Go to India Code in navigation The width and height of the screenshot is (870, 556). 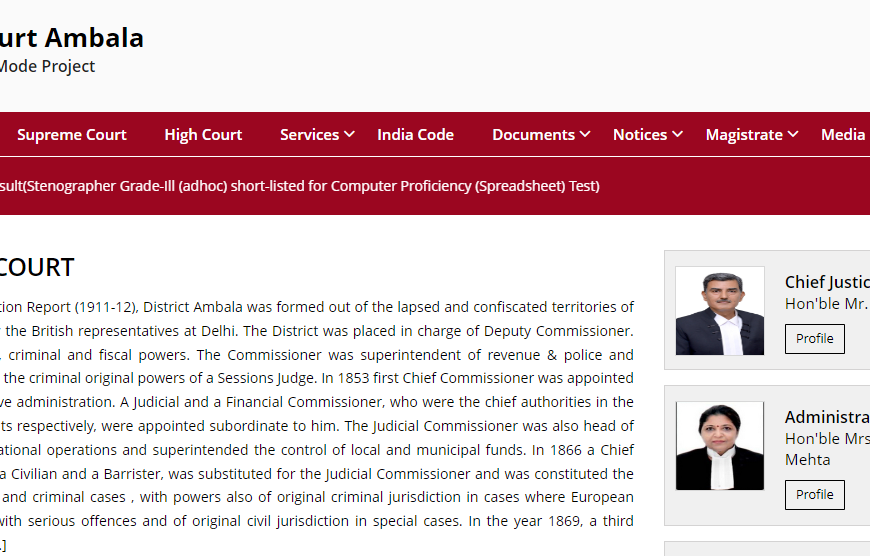[x=415, y=135]
